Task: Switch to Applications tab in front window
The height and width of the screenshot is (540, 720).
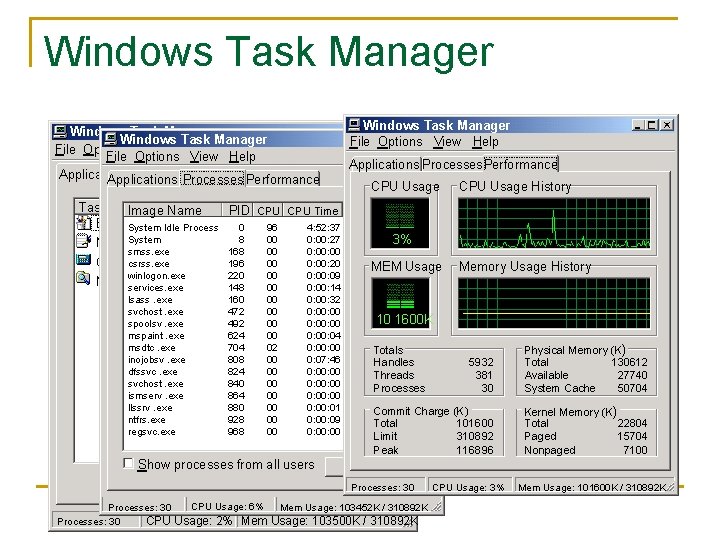Action: coord(385,164)
